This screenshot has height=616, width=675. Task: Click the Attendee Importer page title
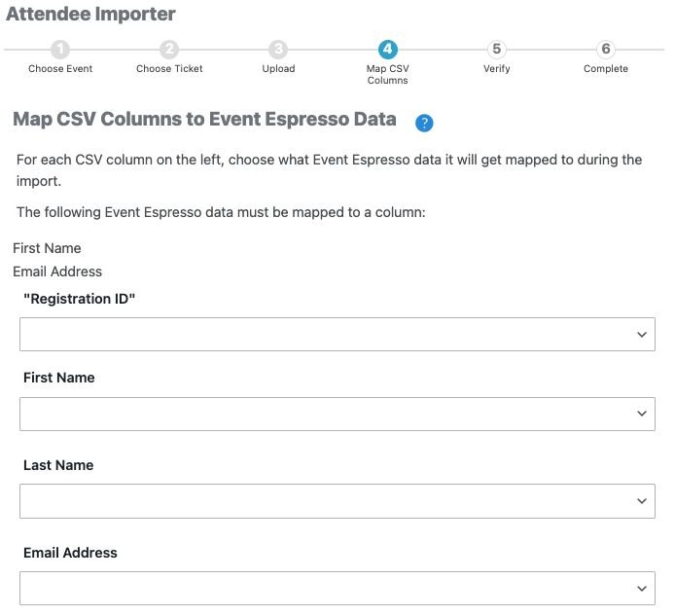point(91,15)
